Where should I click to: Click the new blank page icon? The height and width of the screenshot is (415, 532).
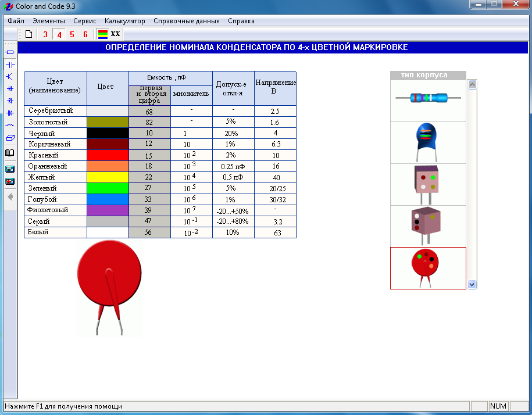(29, 34)
